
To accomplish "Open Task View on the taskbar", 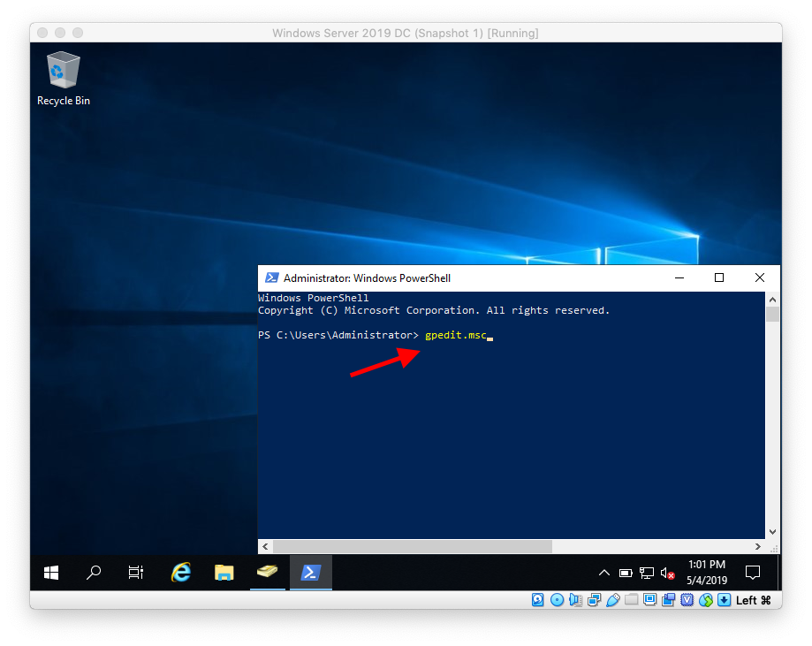I will (136, 573).
